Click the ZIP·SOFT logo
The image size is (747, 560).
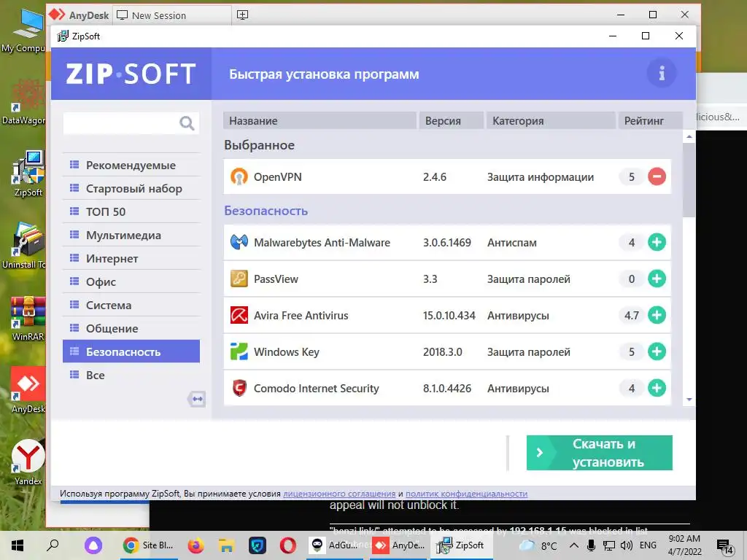point(131,74)
